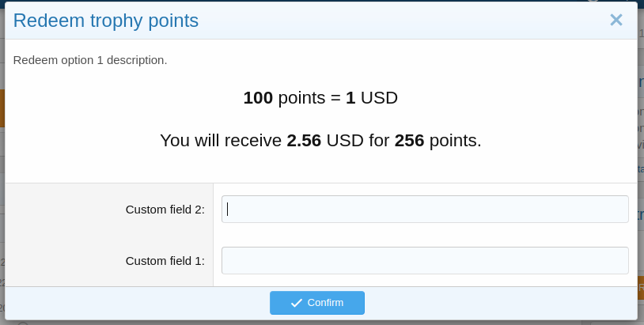Click the bold "256" points number

click(x=409, y=141)
